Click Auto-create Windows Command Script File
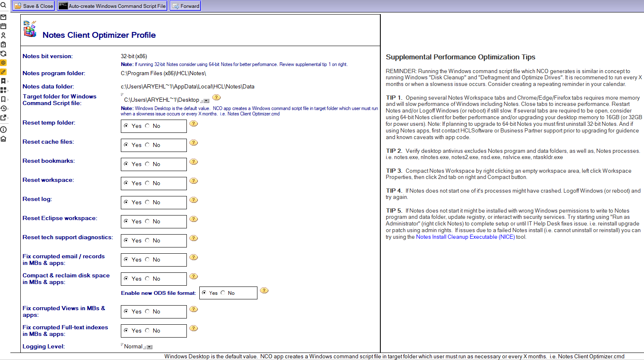 click(x=112, y=6)
